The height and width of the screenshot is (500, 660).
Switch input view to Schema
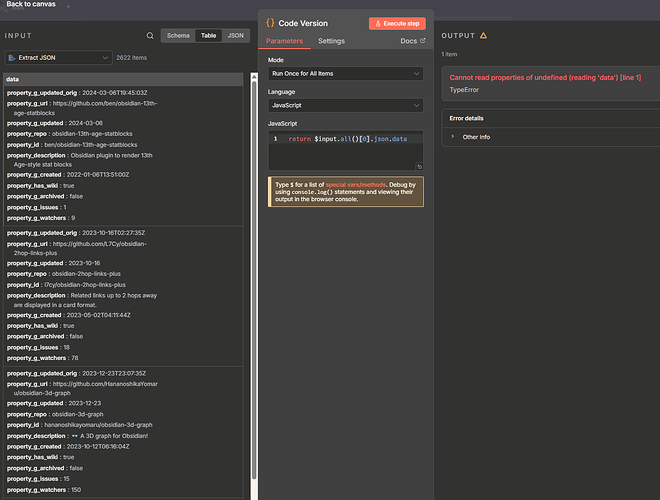[178, 35]
